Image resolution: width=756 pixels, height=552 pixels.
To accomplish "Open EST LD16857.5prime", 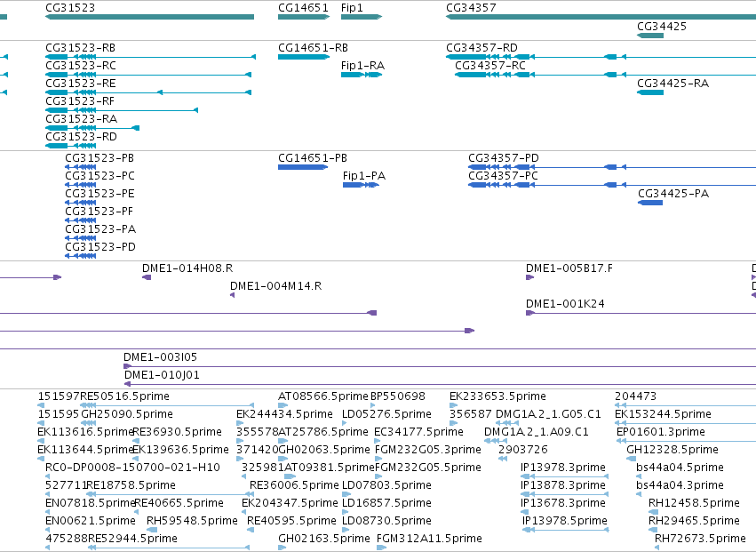I will coord(346,512).
